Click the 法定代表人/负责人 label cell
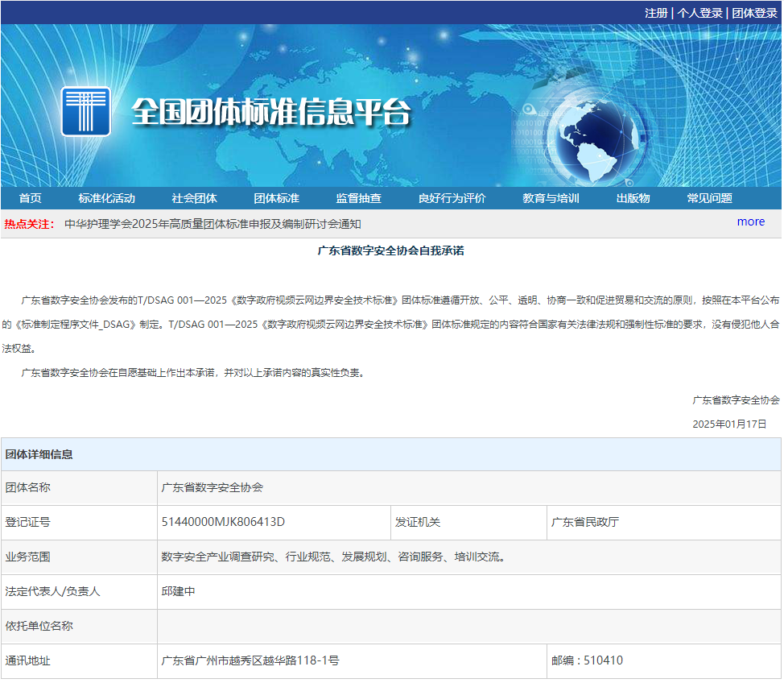 coord(79,591)
